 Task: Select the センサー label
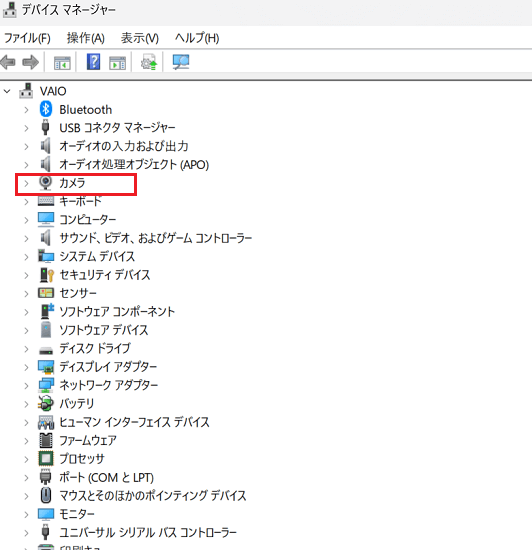[x=78, y=293]
